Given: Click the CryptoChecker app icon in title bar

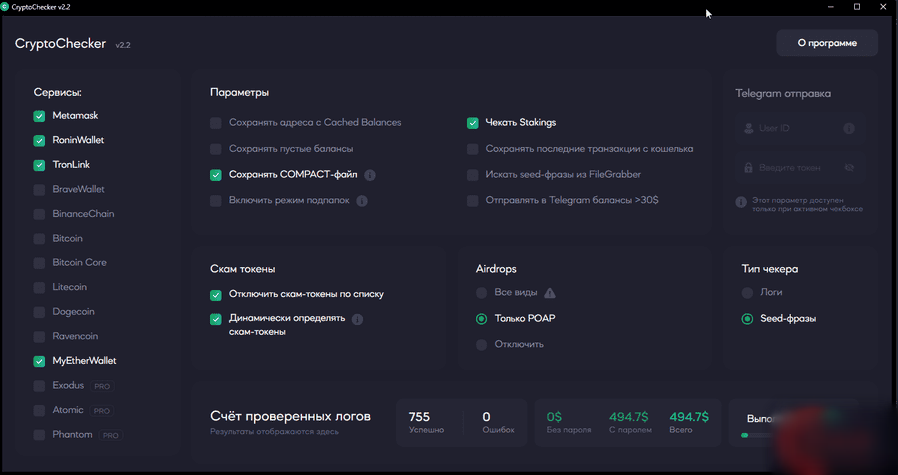Looking at the screenshot, I should click(x=5, y=7).
